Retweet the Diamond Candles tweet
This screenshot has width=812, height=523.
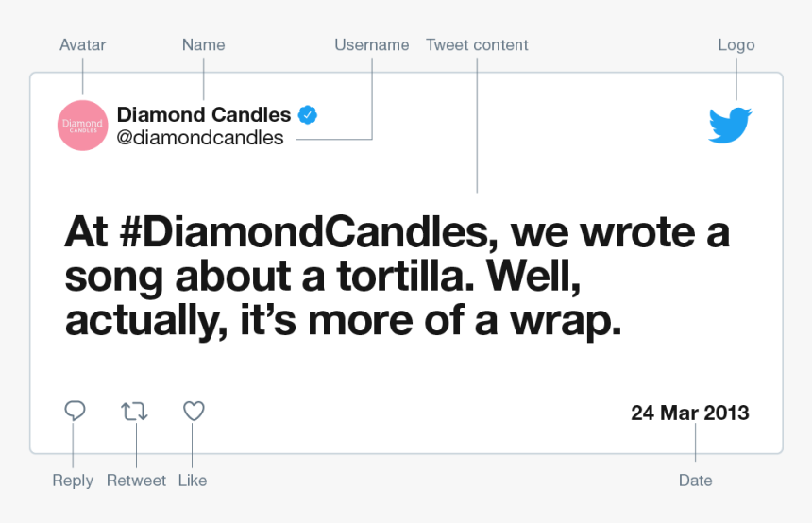click(x=134, y=411)
